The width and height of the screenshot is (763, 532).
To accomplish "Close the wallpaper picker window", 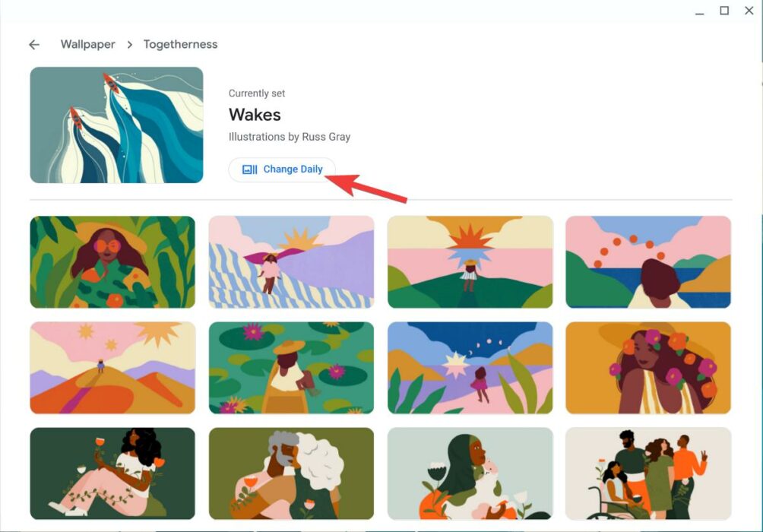I will (x=749, y=11).
